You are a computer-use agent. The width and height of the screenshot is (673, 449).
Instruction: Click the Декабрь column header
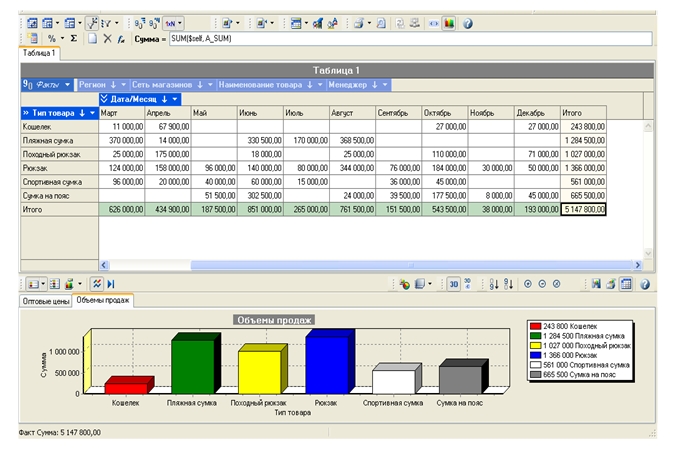537,113
